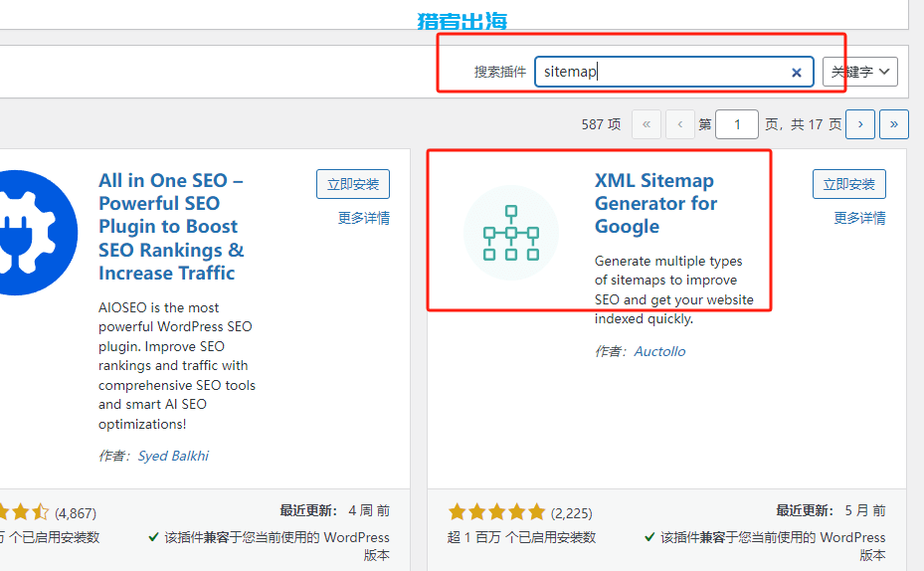Click the 搜索插件 label

[x=500, y=72]
